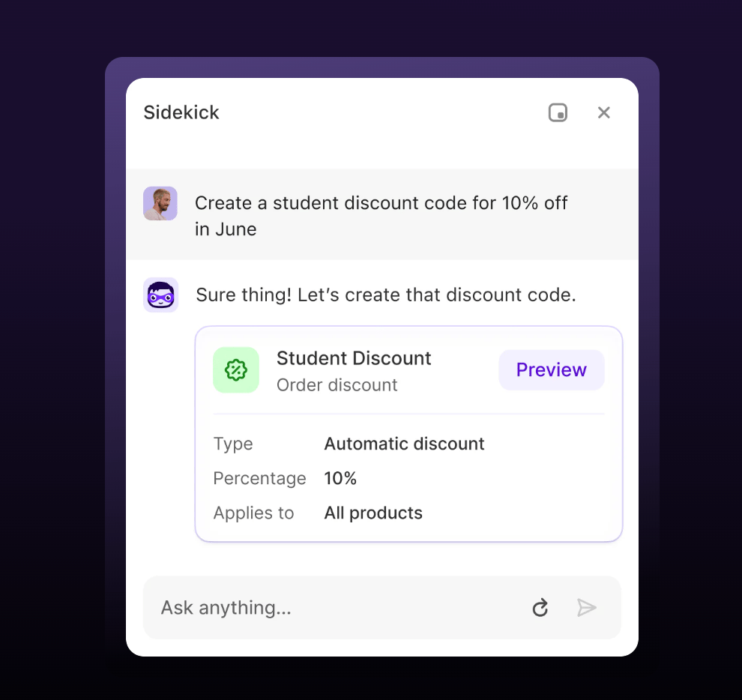Click the Percentage label
Image resolution: width=742 pixels, height=700 pixels.
(x=260, y=478)
